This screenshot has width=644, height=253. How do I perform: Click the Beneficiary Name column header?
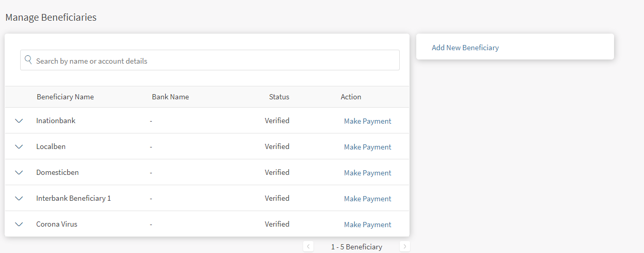(x=65, y=97)
